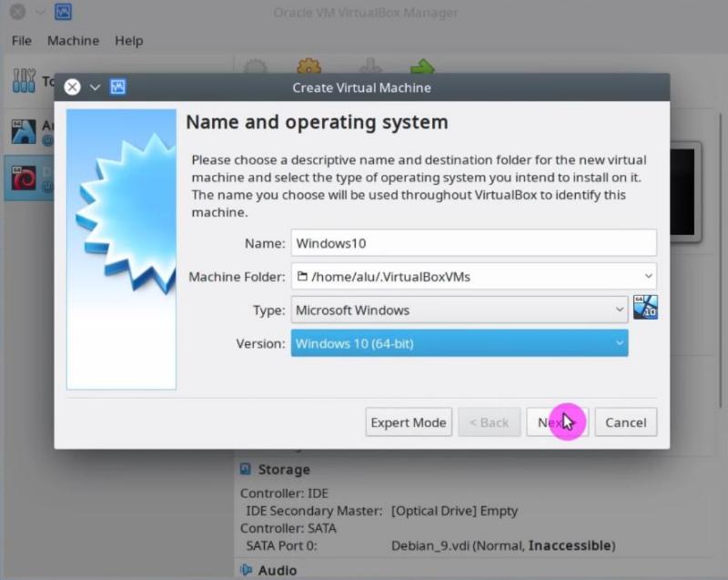Click the "Name:" field label
Image resolution: width=728 pixels, height=580 pixels.
[x=265, y=243]
